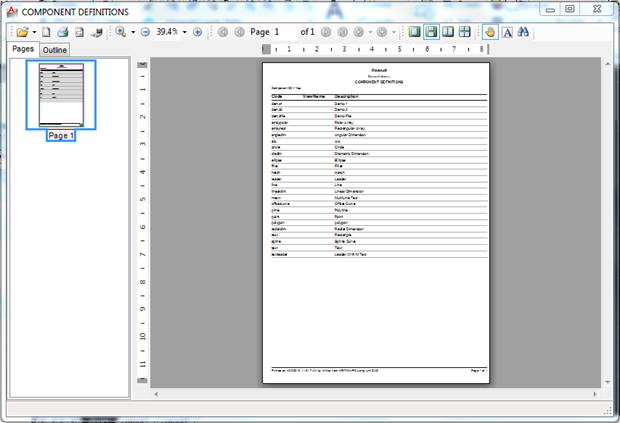Viewport: 620px width, 423px height.
Task: Switch to multiple pages grid view
Action: 465,32
